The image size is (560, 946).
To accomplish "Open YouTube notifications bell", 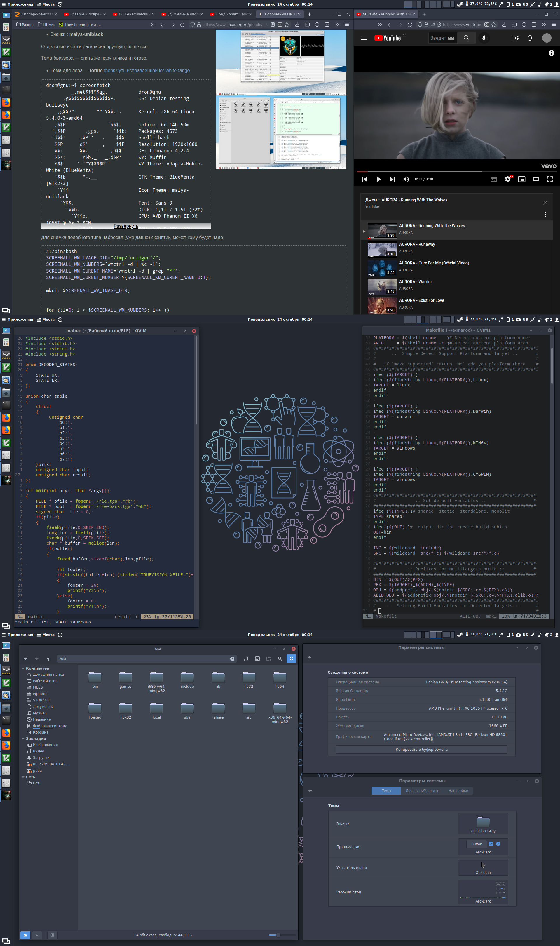I will [x=530, y=38].
